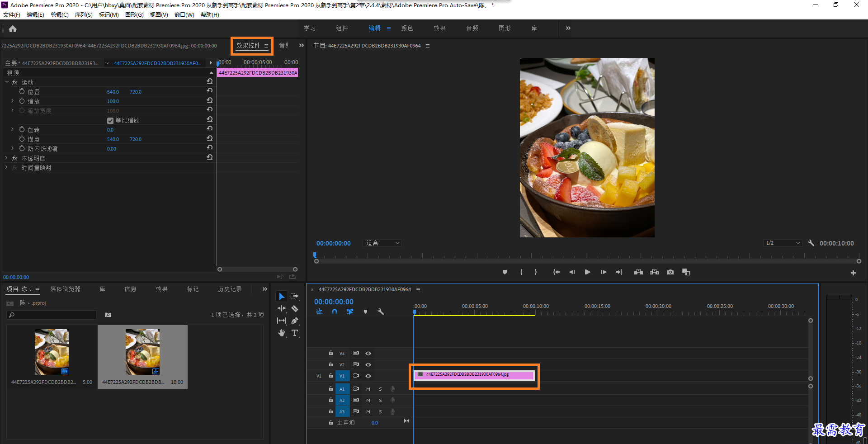Screen dimensions: 868x444
Task: Expand the 不透明度 opacity effect
Action: [x=6, y=158]
